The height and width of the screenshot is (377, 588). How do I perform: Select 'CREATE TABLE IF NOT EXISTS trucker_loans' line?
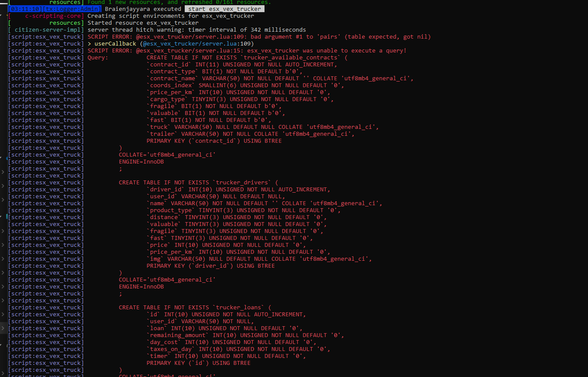[195, 308]
